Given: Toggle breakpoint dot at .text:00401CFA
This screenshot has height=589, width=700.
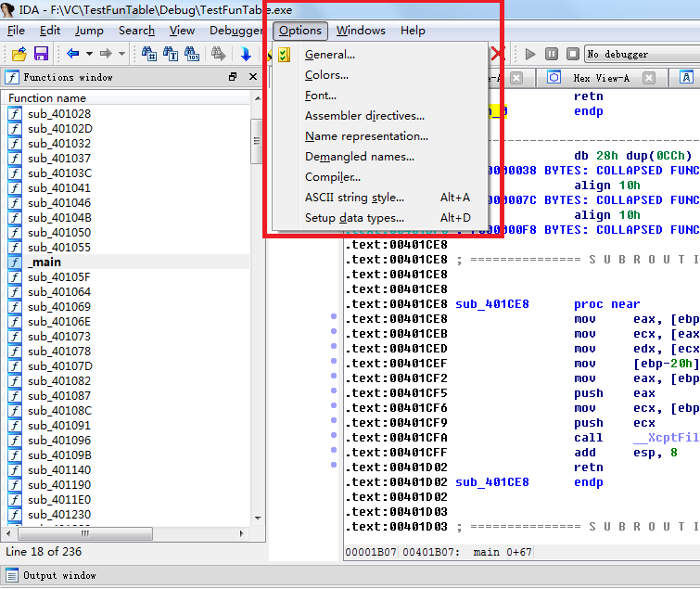Looking at the screenshot, I should pos(334,435).
